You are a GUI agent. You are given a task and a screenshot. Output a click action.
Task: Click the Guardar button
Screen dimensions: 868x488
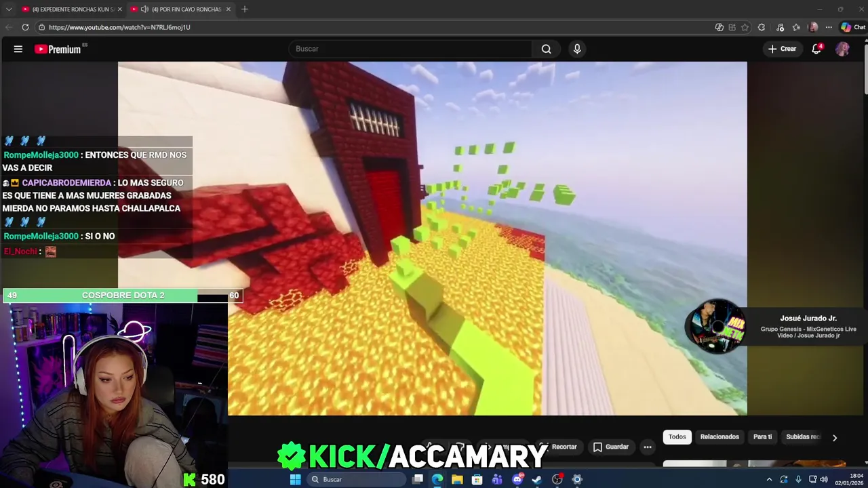[610, 447]
